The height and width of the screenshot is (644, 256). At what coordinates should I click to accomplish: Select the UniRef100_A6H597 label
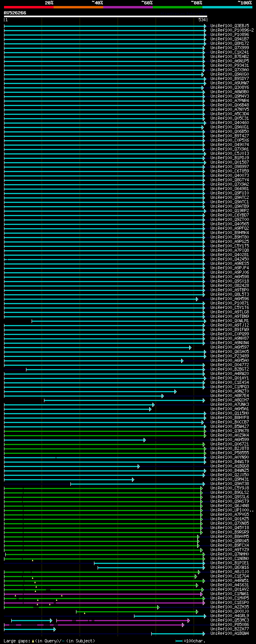230,347
